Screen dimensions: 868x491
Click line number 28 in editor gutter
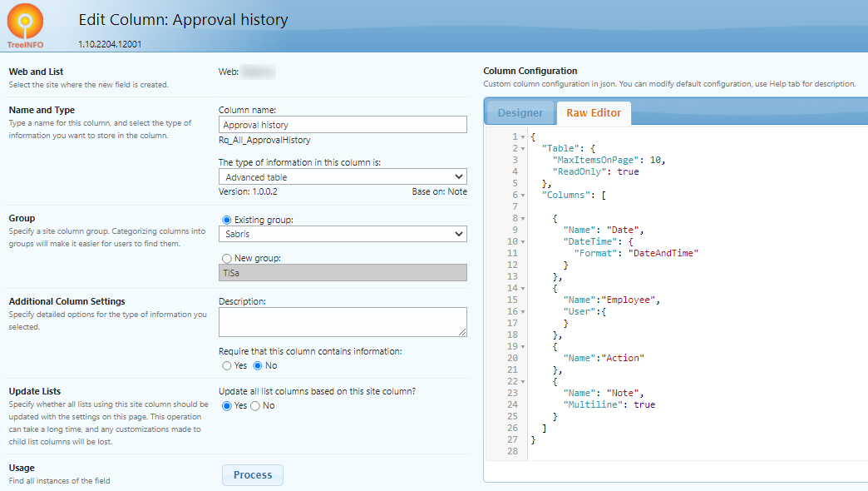[512, 451]
